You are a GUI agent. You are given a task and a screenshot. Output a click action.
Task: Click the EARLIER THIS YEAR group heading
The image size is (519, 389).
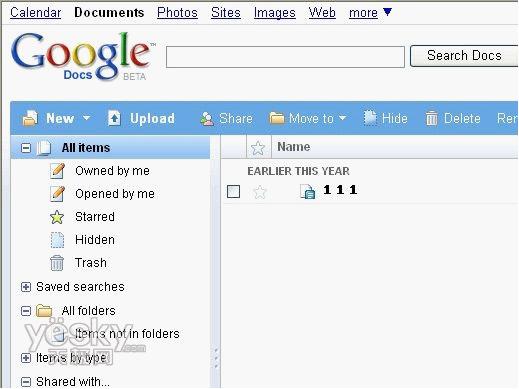coord(298,171)
